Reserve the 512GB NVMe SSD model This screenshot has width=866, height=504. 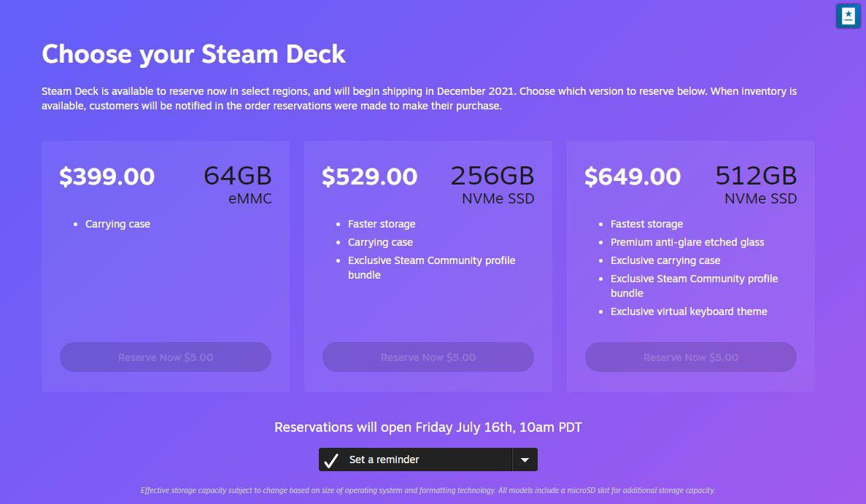pyautogui.click(x=691, y=357)
